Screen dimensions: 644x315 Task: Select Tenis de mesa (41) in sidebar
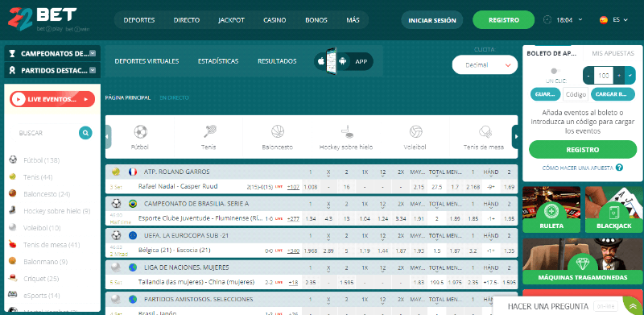tap(52, 245)
